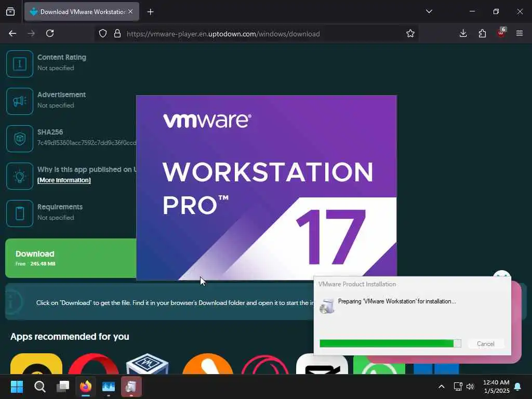Open the VirtualBox recommended app thumbnail
The height and width of the screenshot is (399, 532).
tap(147, 364)
